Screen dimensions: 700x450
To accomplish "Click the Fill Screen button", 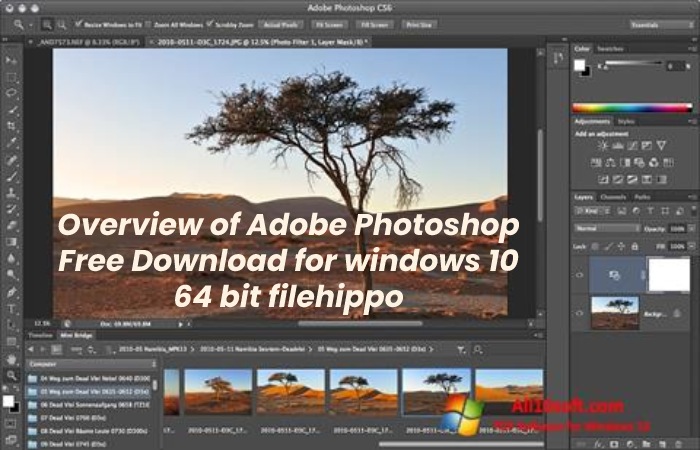I will (x=375, y=25).
